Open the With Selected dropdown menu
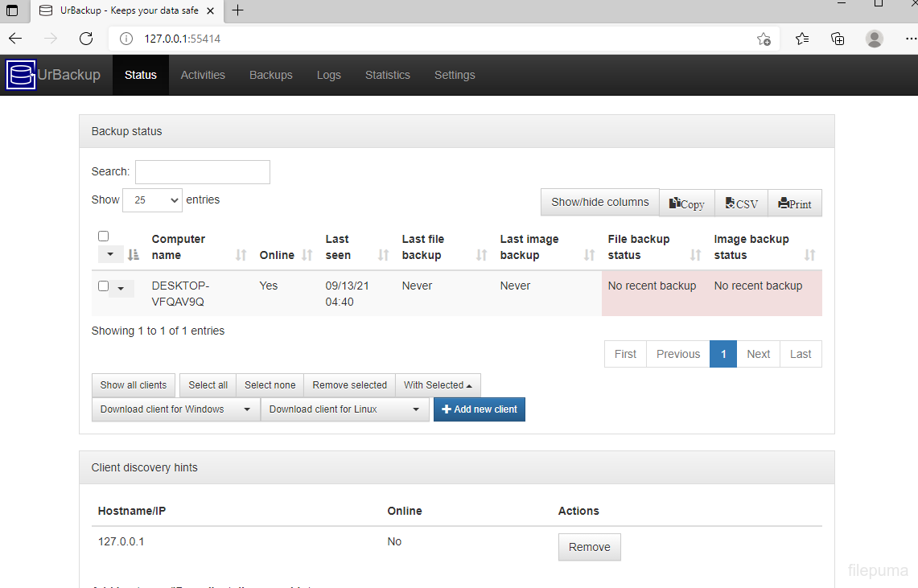The width and height of the screenshot is (918, 588). click(x=438, y=385)
